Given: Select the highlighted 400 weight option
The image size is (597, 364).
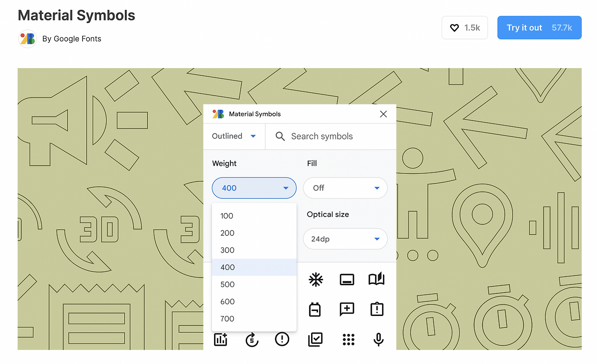Looking at the screenshot, I should (254, 268).
